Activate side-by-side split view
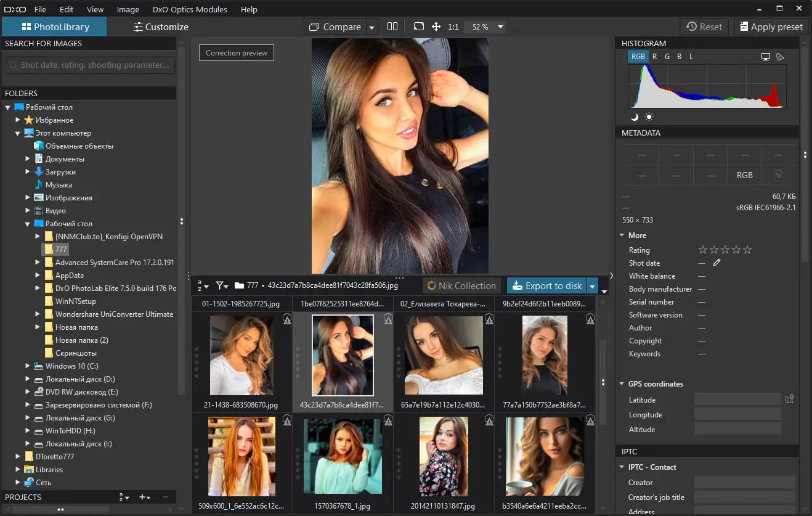Screen dimensions: 812x516 pos(392,27)
